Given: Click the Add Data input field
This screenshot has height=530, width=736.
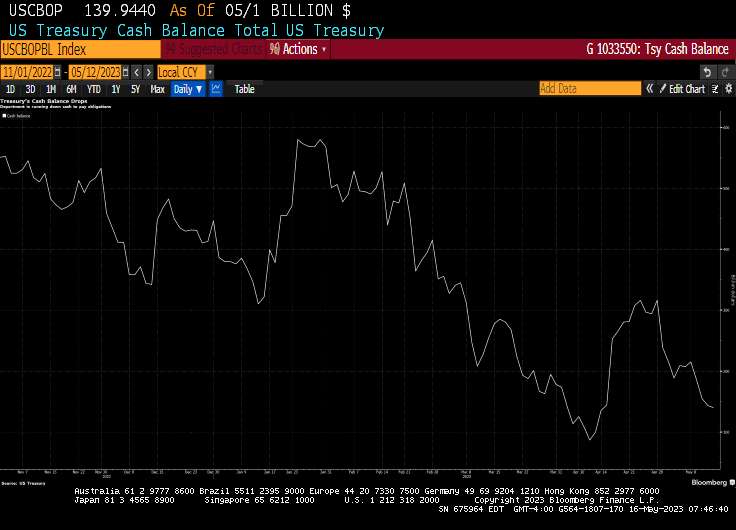Looking at the screenshot, I should [589, 89].
